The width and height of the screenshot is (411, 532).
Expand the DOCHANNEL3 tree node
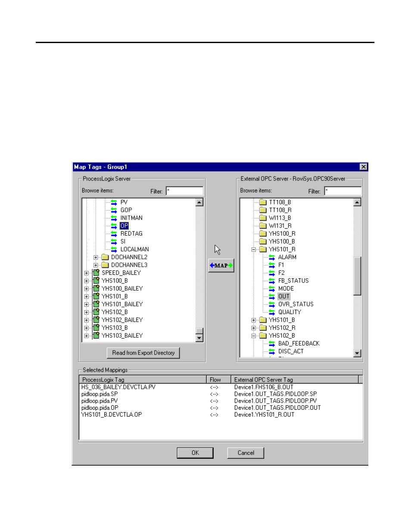(96, 265)
